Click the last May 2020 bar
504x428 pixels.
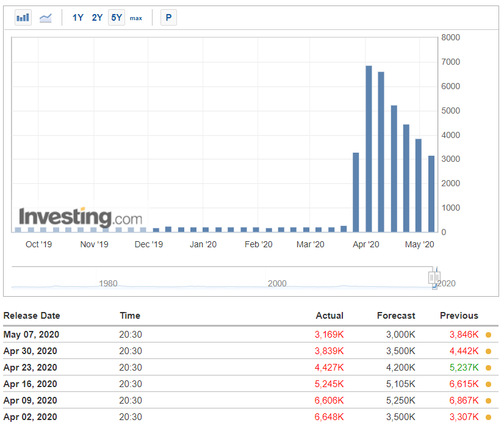(x=431, y=194)
